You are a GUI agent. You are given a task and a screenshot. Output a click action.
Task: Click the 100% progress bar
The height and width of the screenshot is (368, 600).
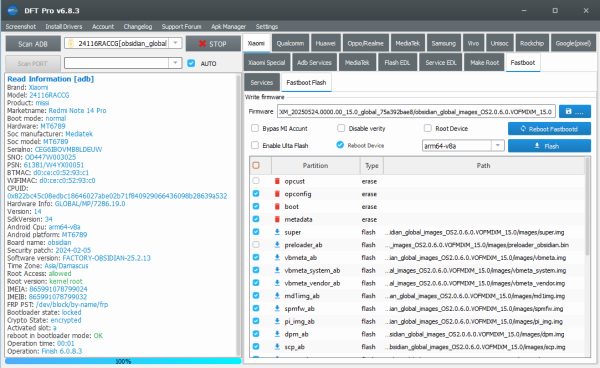tap(123, 361)
